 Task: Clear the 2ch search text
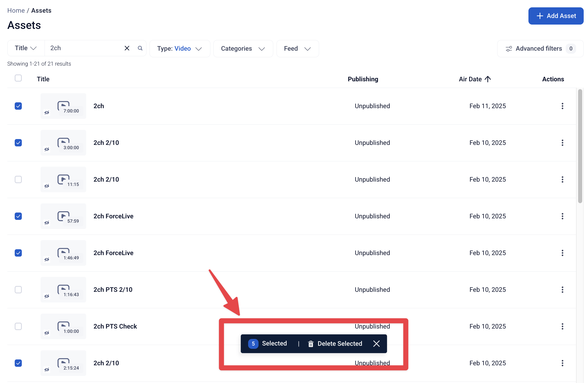127,48
